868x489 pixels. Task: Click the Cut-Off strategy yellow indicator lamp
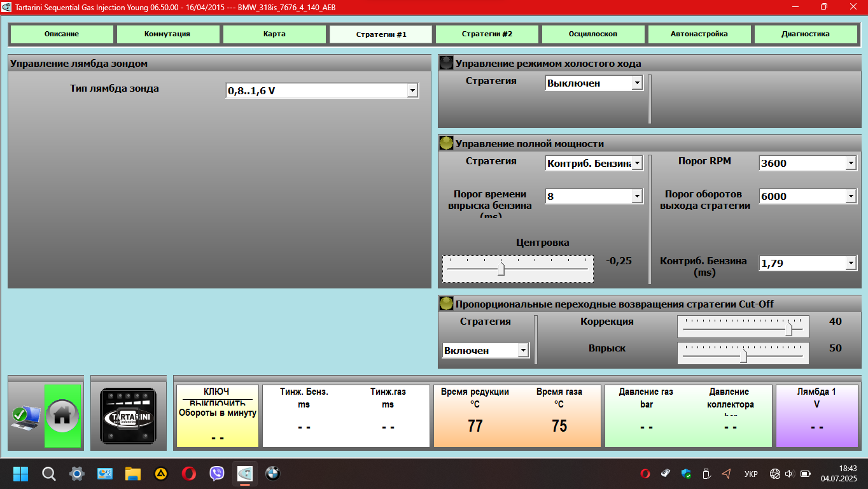point(446,304)
